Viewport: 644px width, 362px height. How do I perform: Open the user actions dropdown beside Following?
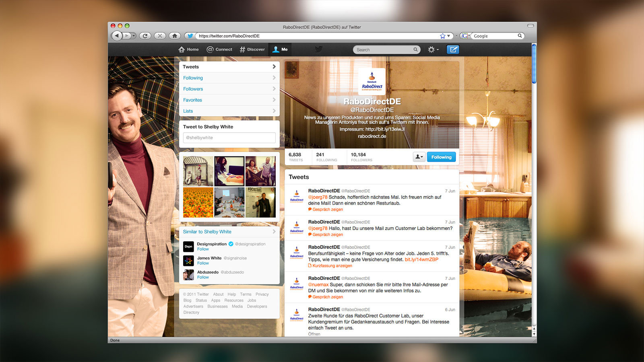[419, 157]
